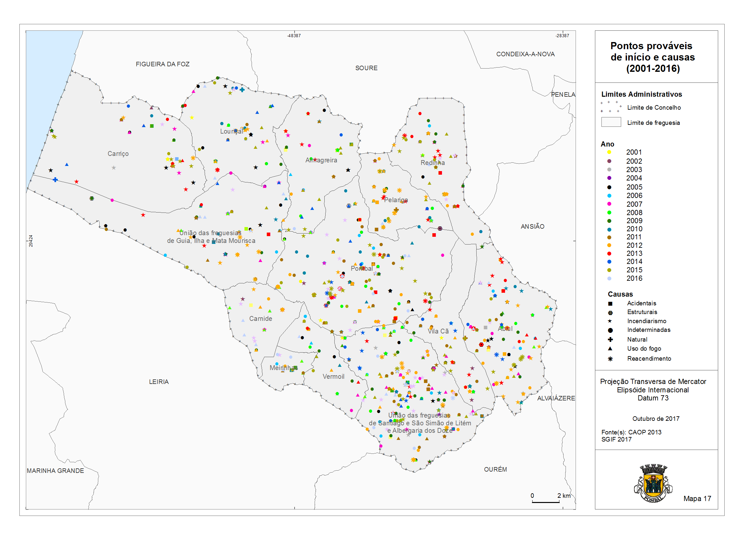The width and height of the screenshot is (756, 535).
Task: Click the Pombal parish label on map
Action: tap(362, 268)
